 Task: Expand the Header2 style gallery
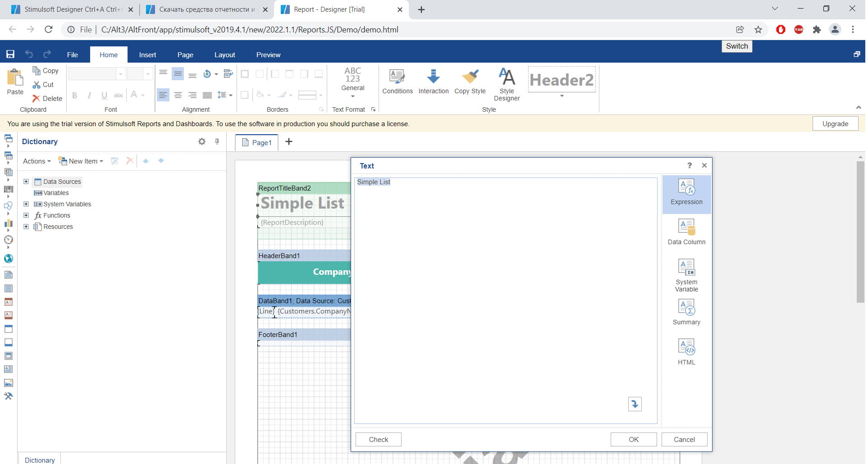pos(562,96)
